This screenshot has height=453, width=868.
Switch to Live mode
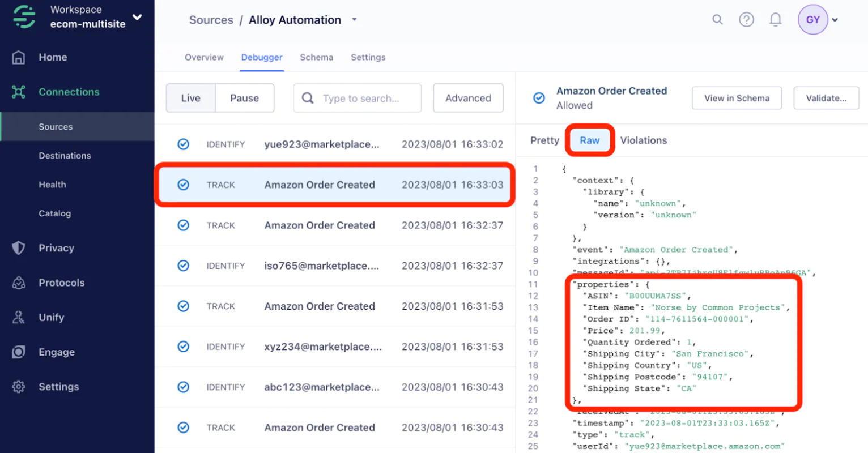coord(191,98)
